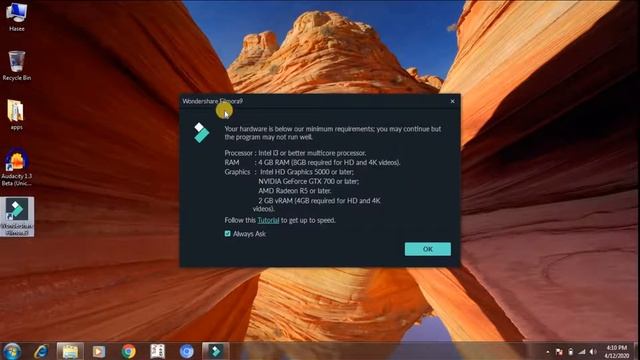Open the Windows Start menu
Image resolution: width=640 pixels, height=360 pixels.
(12, 351)
